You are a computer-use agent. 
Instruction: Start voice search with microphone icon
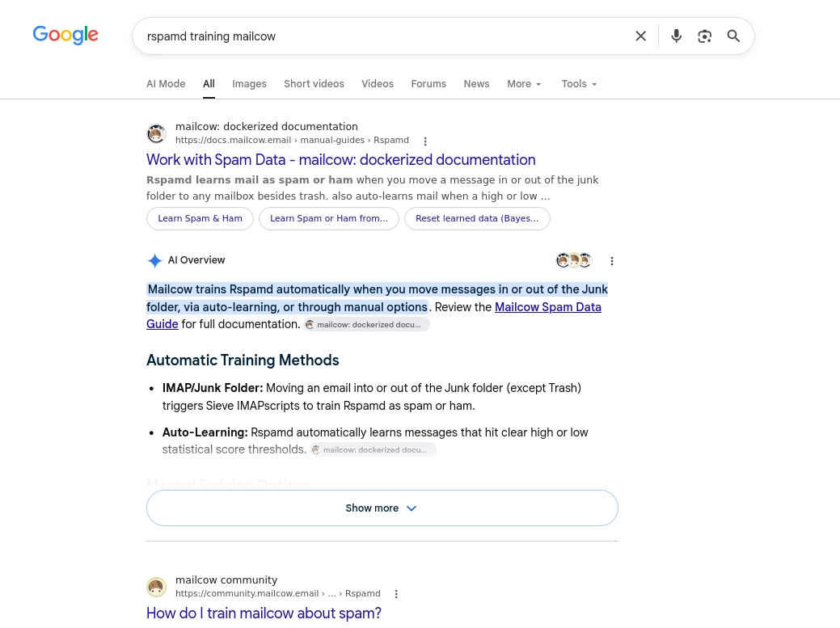coord(676,36)
